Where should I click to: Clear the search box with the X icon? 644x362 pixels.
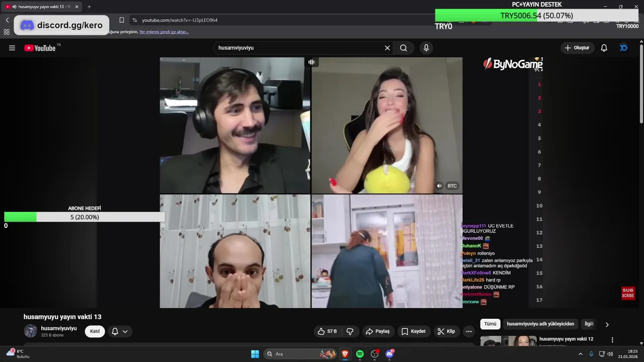point(387,48)
